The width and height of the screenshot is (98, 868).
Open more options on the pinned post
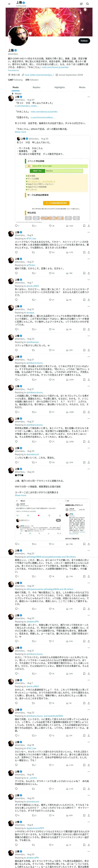pos(89,97)
